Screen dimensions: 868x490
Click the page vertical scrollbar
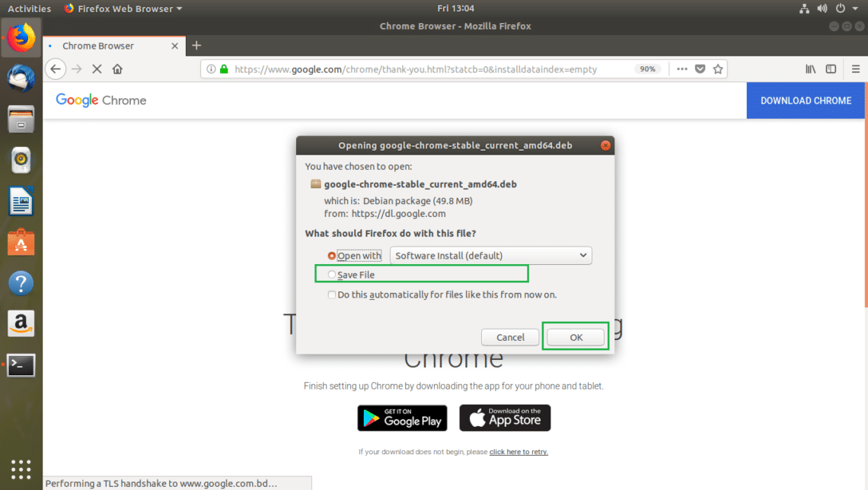coord(866,195)
